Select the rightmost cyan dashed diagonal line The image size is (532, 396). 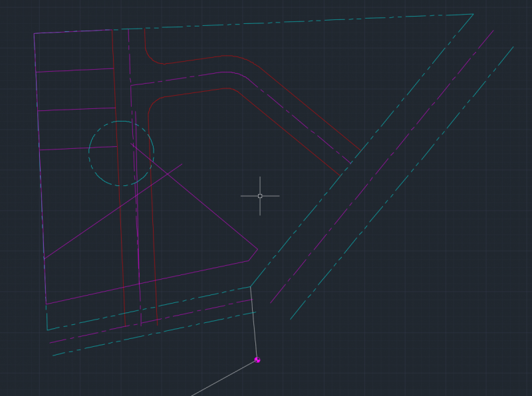coord(402,183)
